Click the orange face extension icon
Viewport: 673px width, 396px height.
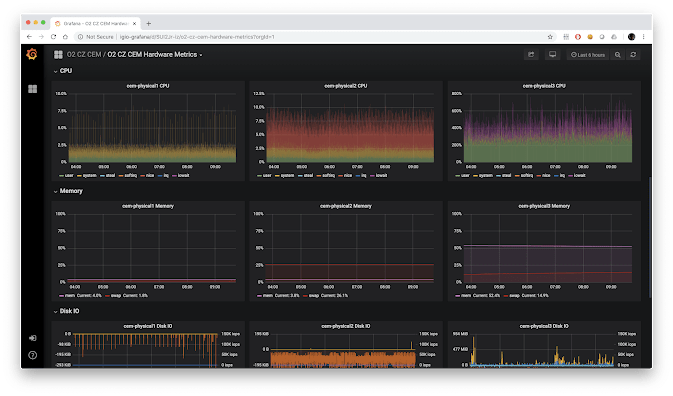[590, 37]
